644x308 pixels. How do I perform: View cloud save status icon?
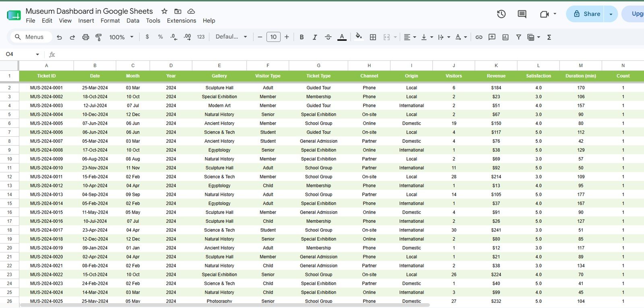click(x=191, y=11)
